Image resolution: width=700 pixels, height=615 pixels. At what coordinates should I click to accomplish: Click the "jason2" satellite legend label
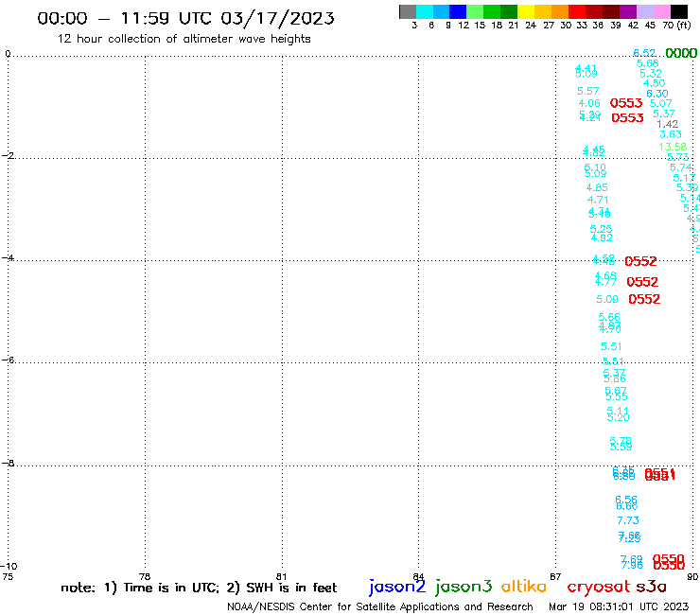pyautogui.click(x=397, y=587)
